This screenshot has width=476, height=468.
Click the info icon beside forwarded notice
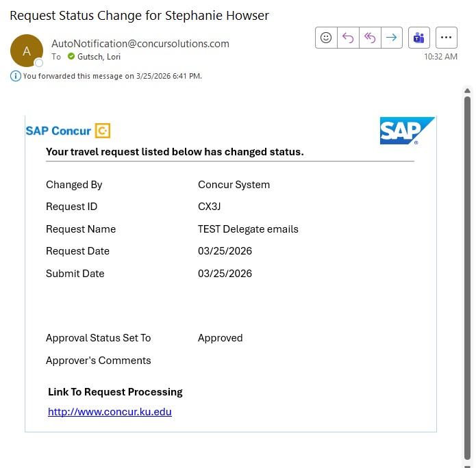[x=16, y=76]
